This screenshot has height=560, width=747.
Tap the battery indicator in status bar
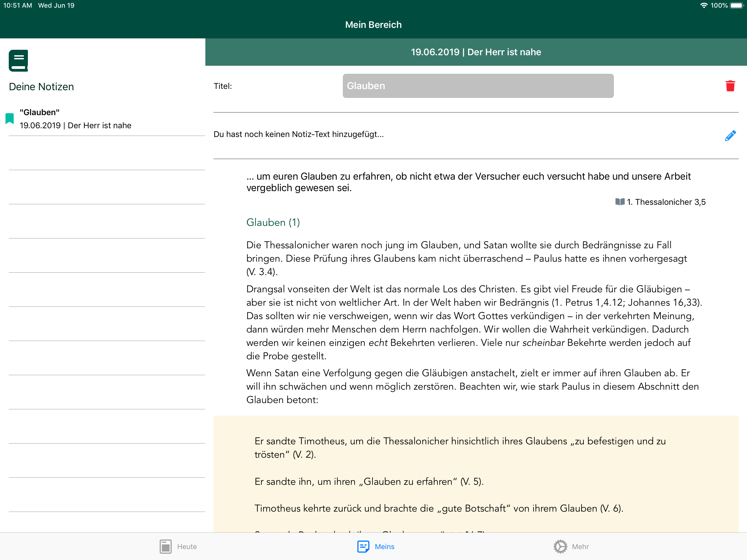(x=737, y=5)
